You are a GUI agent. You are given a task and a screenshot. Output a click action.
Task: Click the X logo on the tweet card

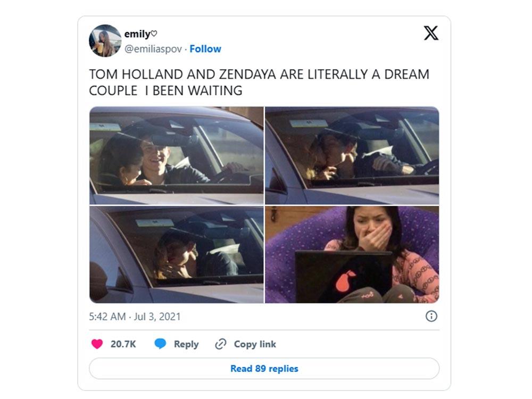point(431,33)
